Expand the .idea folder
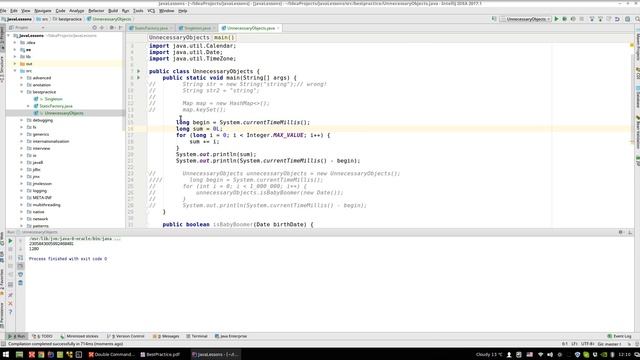The width and height of the screenshot is (640, 360). pos(16,42)
